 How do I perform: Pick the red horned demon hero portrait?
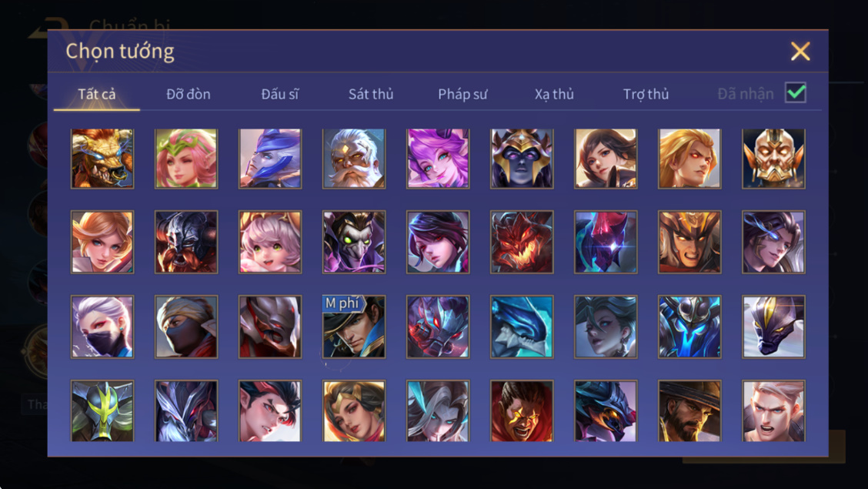pos(522,242)
